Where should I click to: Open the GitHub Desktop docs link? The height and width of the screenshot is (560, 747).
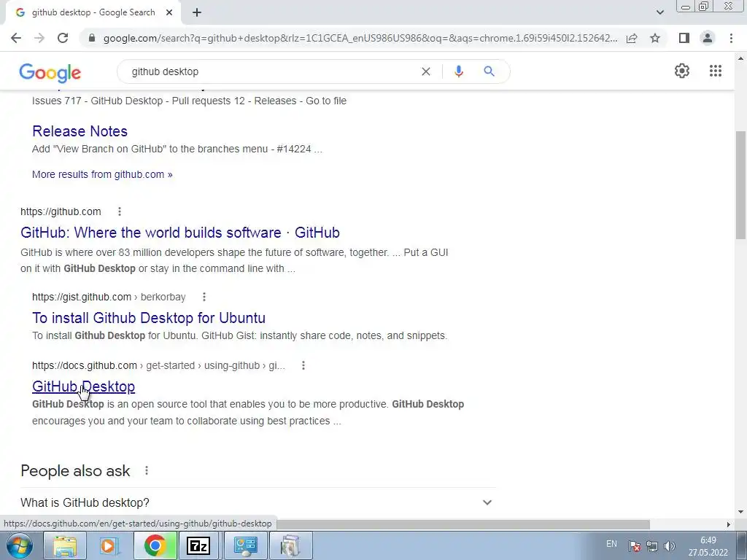coord(83,386)
